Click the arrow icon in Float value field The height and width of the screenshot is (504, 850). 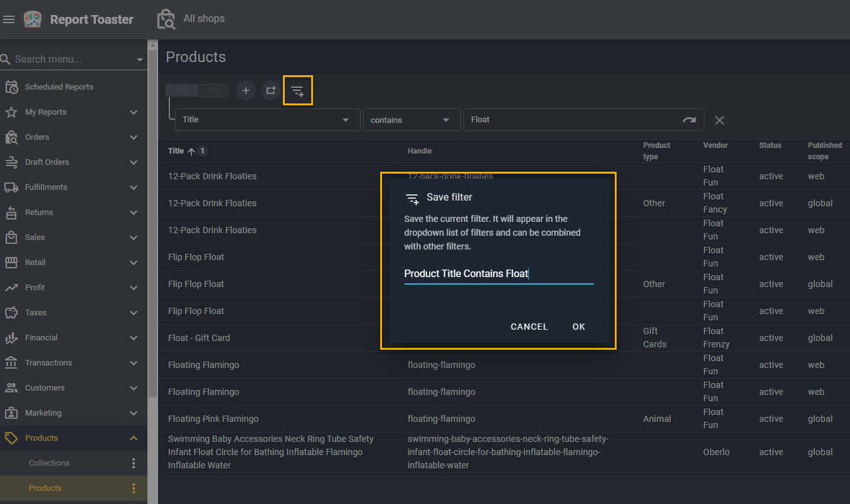pyautogui.click(x=689, y=120)
